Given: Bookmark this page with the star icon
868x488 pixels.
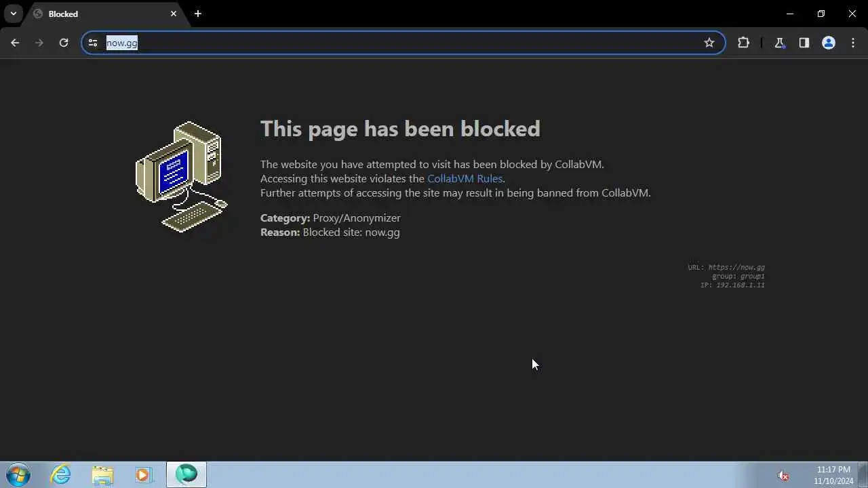Looking at the screenshot, I should click(x=709, y=43).
